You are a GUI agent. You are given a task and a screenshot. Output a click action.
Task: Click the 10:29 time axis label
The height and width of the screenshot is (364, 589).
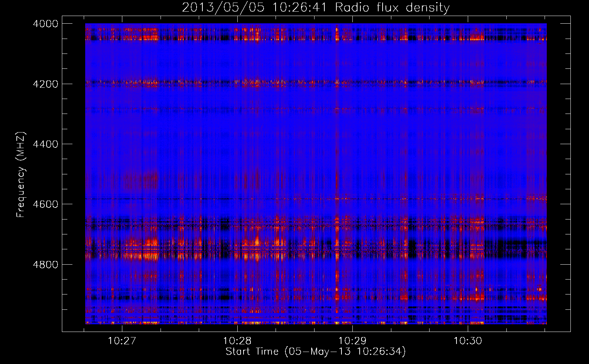352,341
